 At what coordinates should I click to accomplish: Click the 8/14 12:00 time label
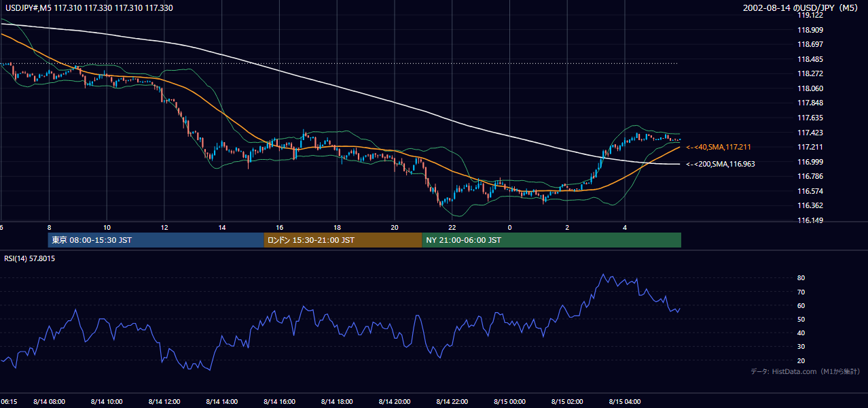(164, 402)
